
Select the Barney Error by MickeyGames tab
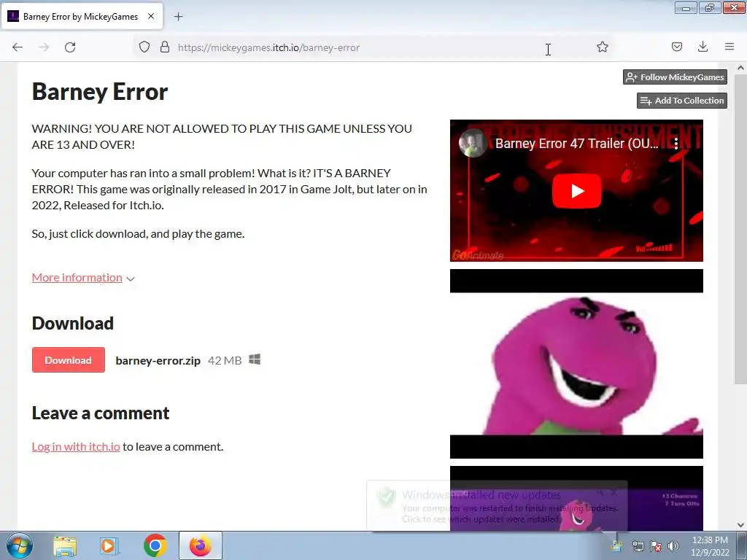pos(82,17)
